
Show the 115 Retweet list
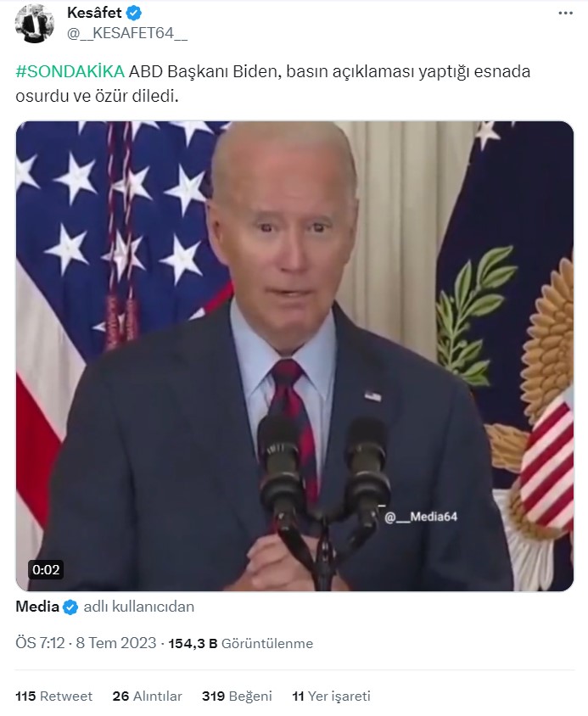click(x=54, y=696)
